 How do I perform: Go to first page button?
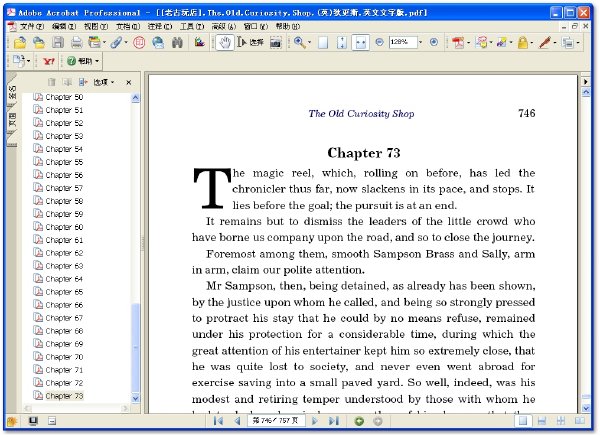tap(218, 421)
